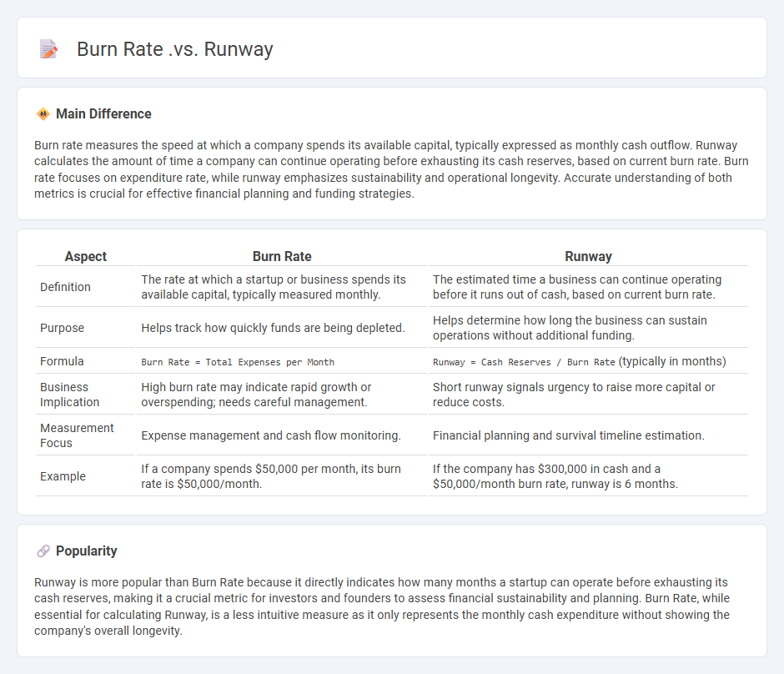Select the 'Business Implication' row label
784x674 pixels.
(69, 395)
